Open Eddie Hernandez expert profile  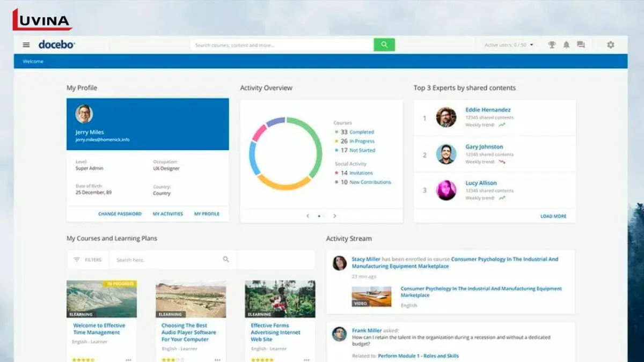click(x=488, y=110)
